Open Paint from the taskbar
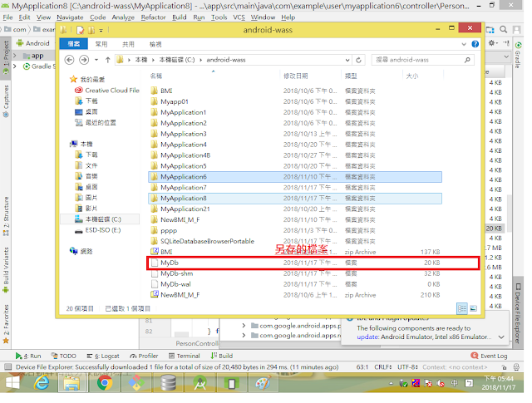 tap(263, 383)
